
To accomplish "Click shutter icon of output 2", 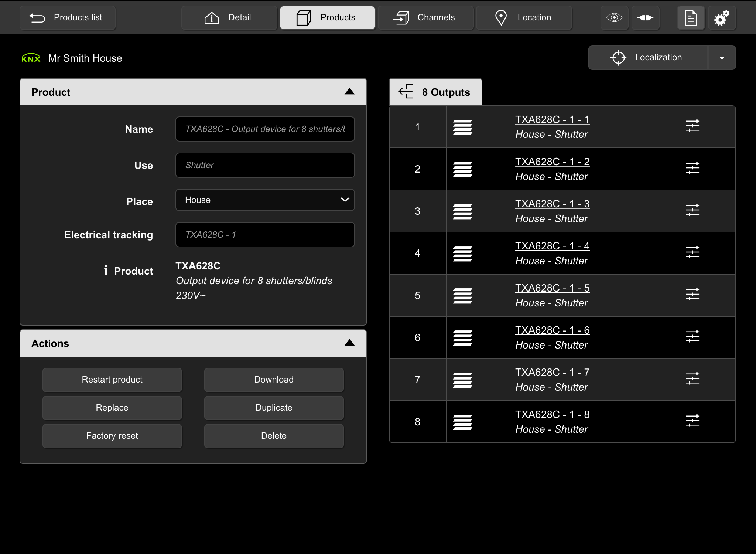I will click(x=462, y=170).
